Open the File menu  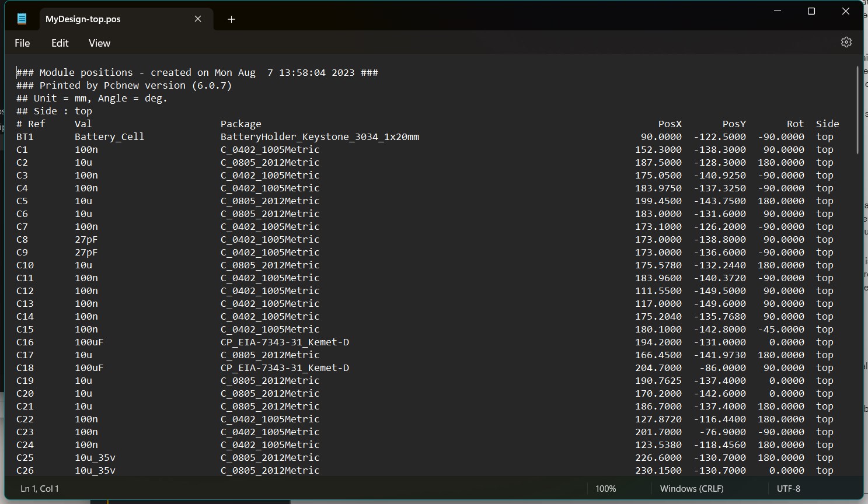[x=22, y=43]
